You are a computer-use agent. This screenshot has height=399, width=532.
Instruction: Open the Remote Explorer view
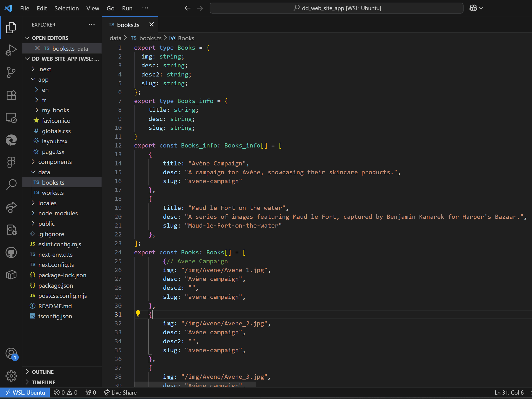[11, 118]
